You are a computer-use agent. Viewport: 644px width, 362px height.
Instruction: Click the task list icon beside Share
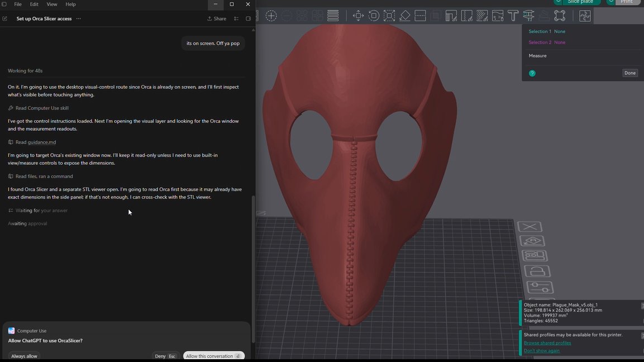[x=236, y=18]
